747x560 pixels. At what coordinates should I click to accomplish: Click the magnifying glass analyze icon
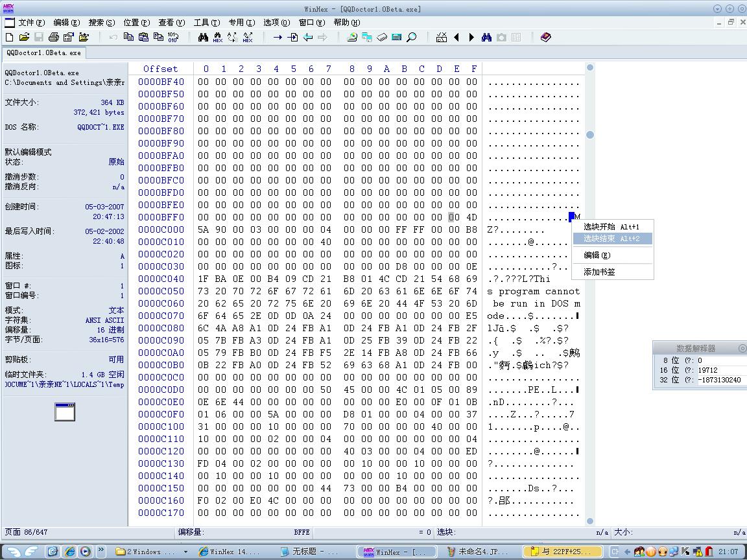pos(412,37)
